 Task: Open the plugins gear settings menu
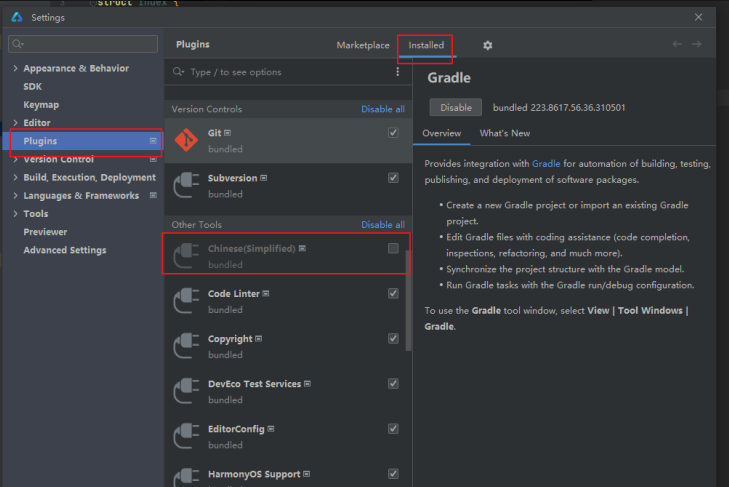click(x=487, y=45)
